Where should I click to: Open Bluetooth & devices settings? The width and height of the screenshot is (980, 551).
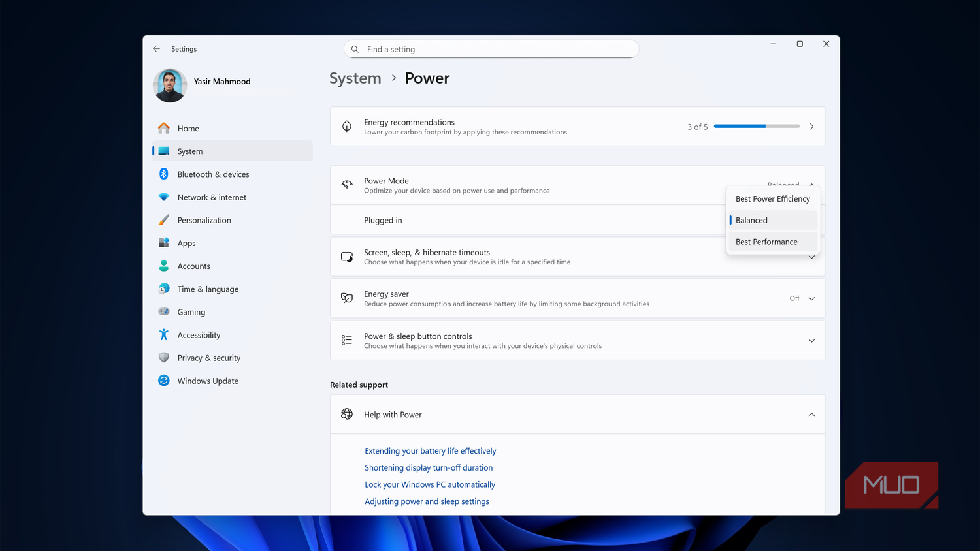point(233,174)
